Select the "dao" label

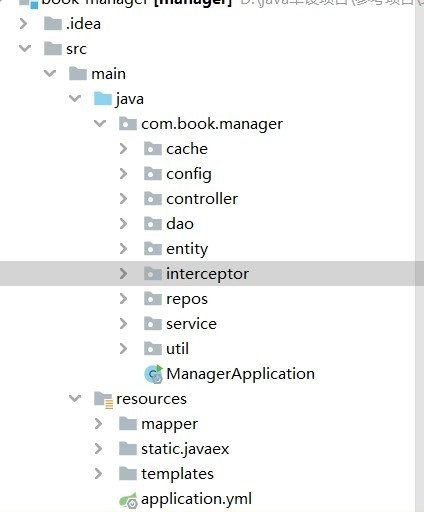[x=180, y=224]
